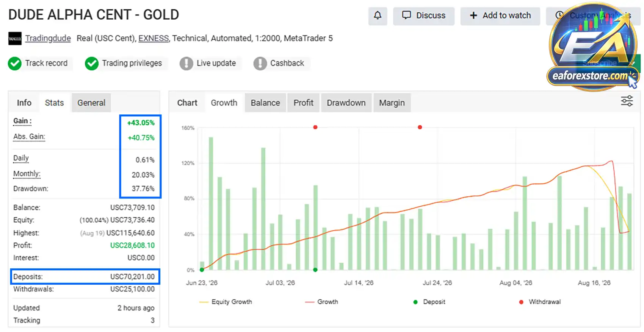Open the chart settings sliders icon
The width and height of the screenshot is (644, 332).
pyautogui.click(x=627, y=101)
